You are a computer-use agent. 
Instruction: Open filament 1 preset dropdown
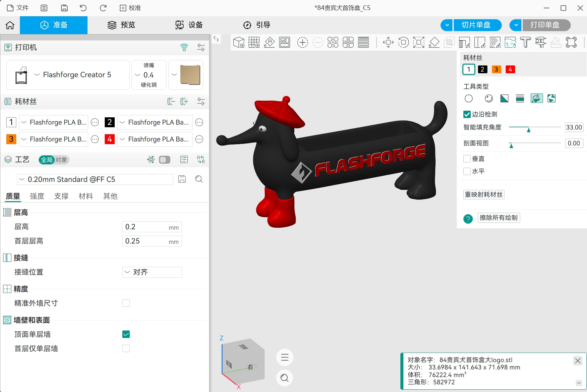(x=53, y=122)
